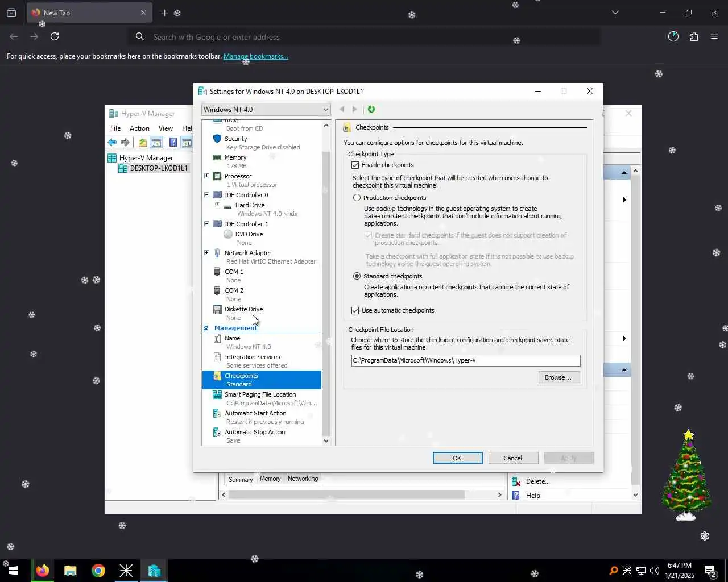Screen dimensions: 728x582
Task: Click the checkpoint file location path field
Action: (x=466, y=360)
